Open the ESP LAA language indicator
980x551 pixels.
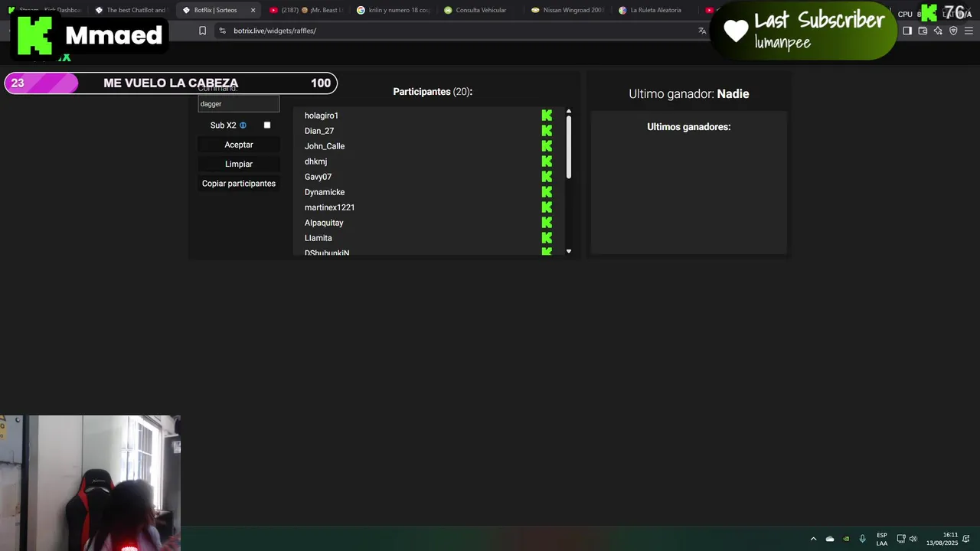[882, 539]
